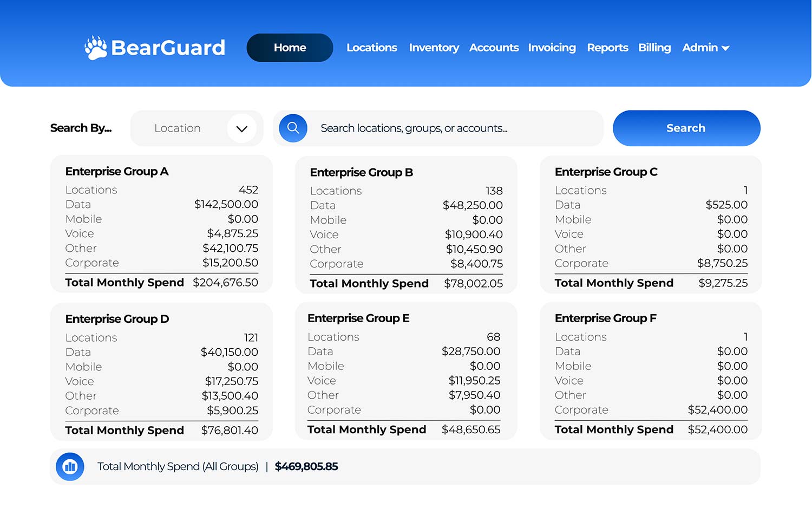Viewport: 812px width, 508px height.
Task: Click Group F Total Monthly Spend label
Action: 614,430
